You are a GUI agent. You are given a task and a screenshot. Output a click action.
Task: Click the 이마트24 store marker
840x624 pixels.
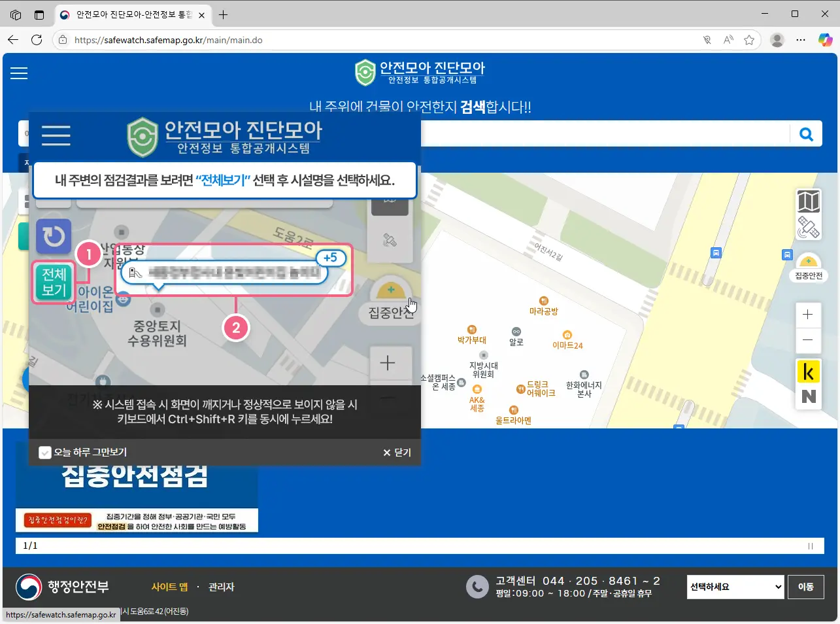coord(567,340)
